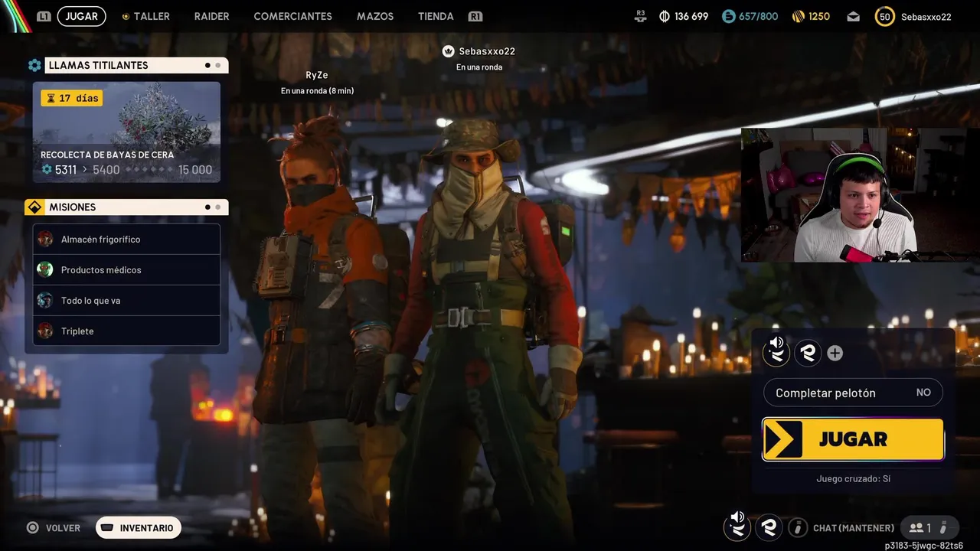The width and height of the screenshot is (980, 551).
Task: Click the Almacén frigorífico mission icon
Action: (x=45, y=239)
